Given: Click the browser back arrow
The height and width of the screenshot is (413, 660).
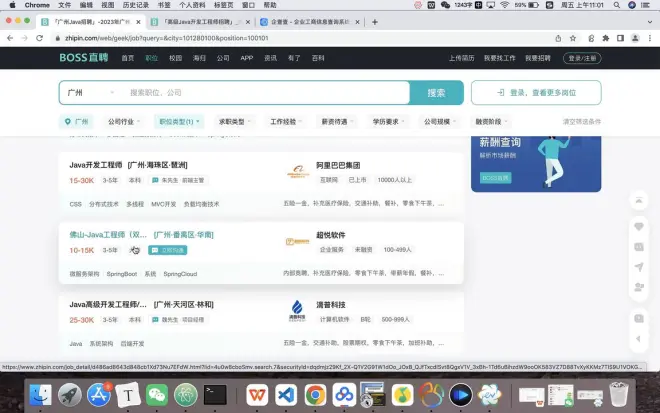Looking at the screenshot, I should (x=12, y=38).
